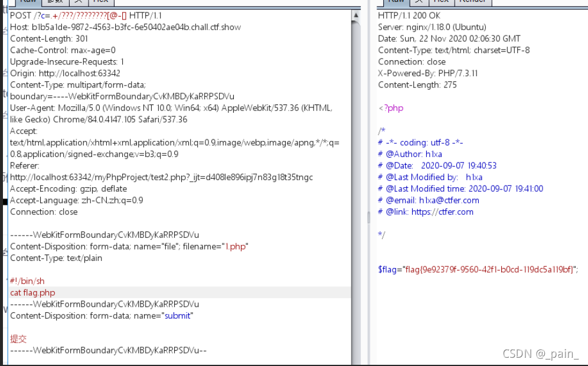Viewport: 588px width, 366px height.
Task: Click the coding: utf-8 comment line
Action: (x=420, y=142)
